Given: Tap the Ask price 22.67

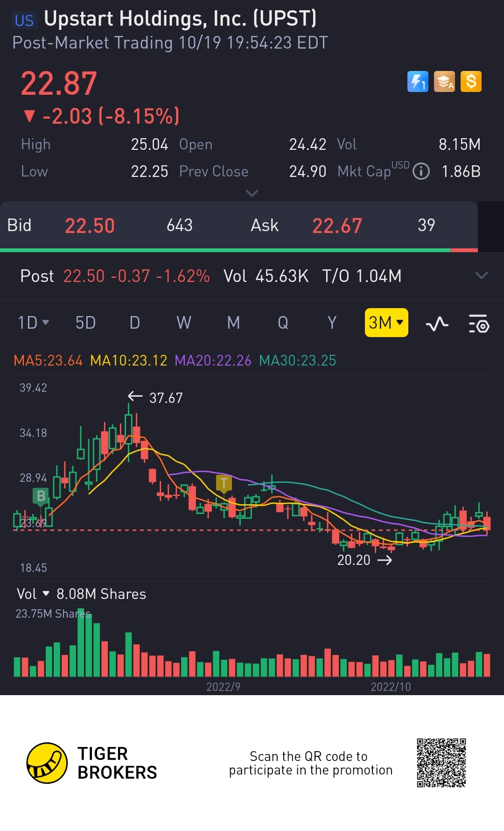Looking at the screenshot, I should pos(337,226).
